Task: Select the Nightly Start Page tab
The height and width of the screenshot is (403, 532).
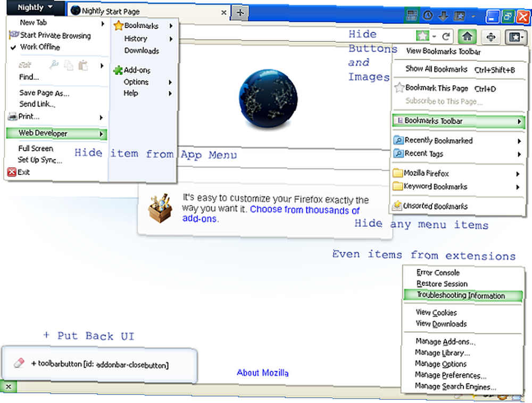Action: click(x=148, y=12)
